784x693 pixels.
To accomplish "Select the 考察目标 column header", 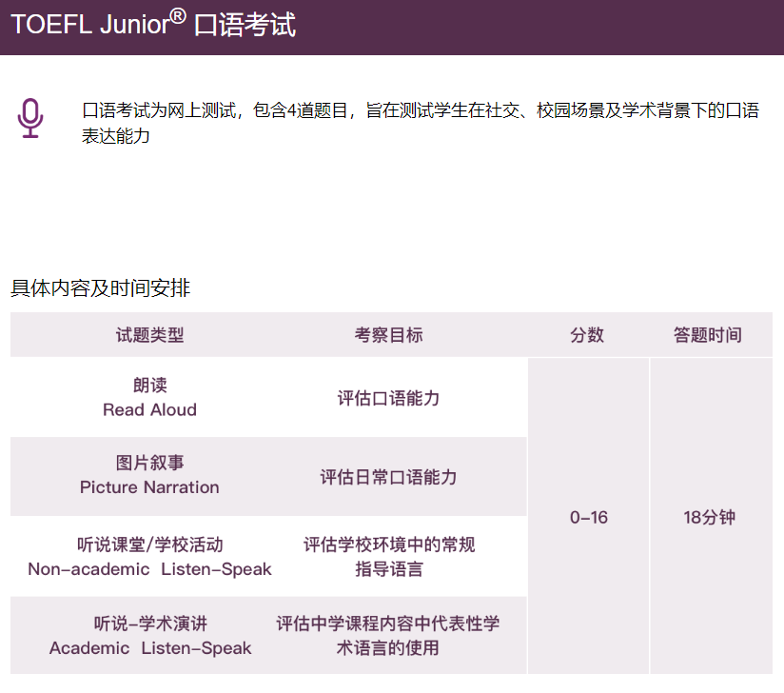I will (388, 335).
